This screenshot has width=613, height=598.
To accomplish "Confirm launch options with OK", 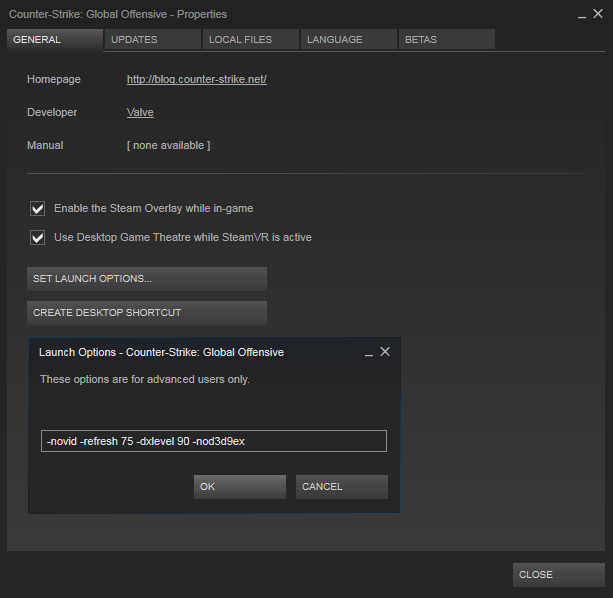I will click(x=240, y=487).
